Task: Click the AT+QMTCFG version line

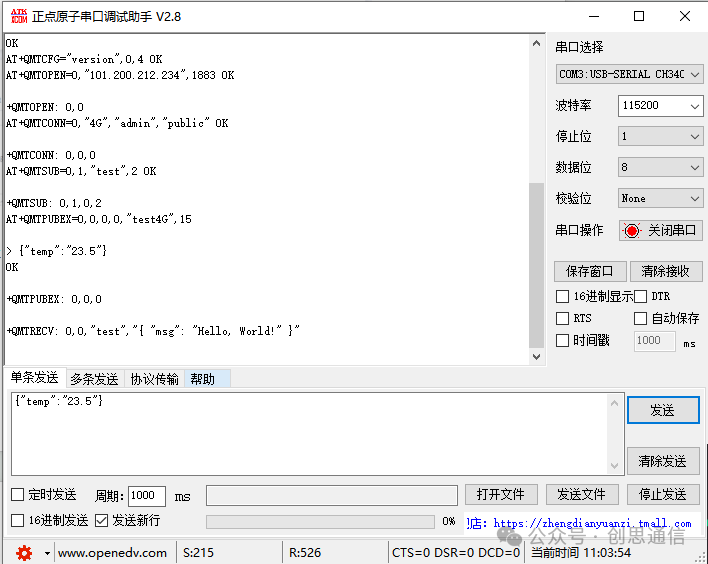Action: coord(84,59)
